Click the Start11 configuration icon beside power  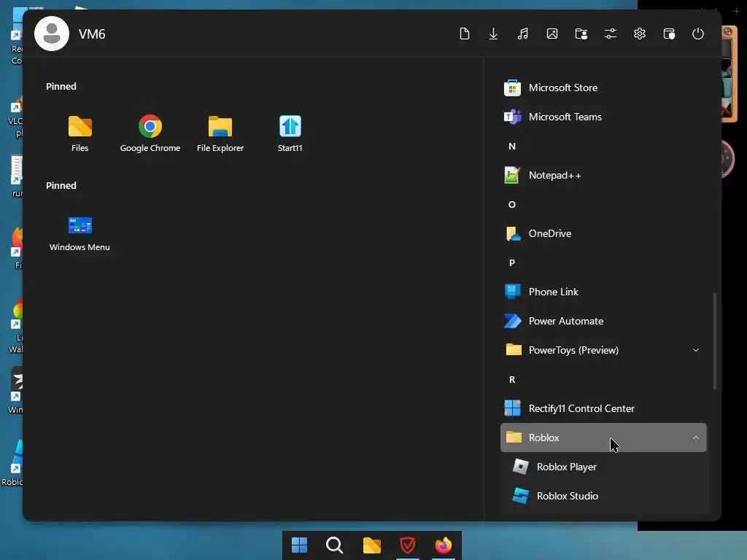click(669, 34)
